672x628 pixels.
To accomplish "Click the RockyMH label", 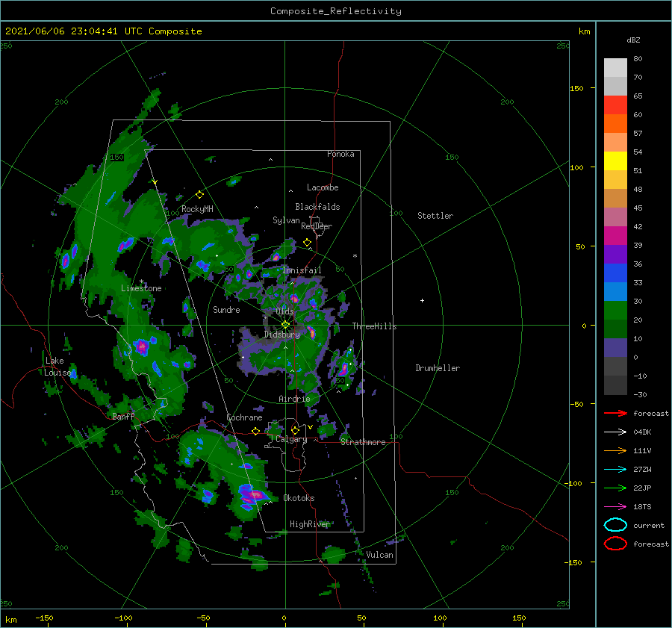I will pos(197,209).
